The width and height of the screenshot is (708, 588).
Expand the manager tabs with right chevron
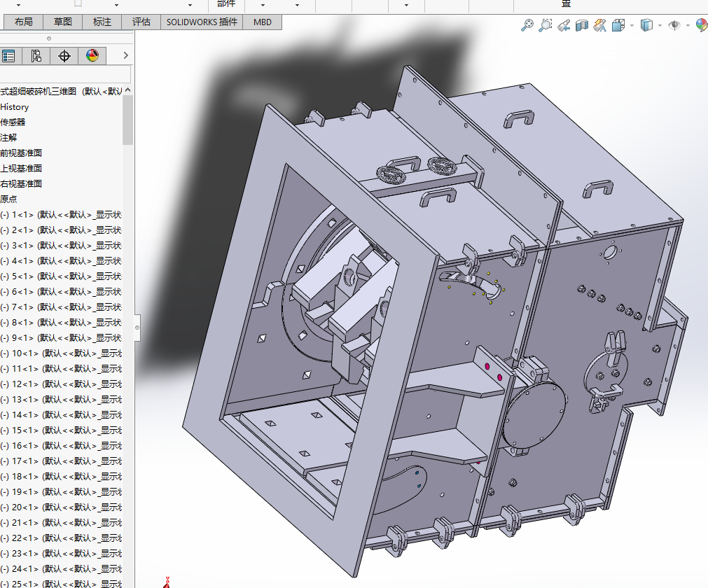point(125,55)
